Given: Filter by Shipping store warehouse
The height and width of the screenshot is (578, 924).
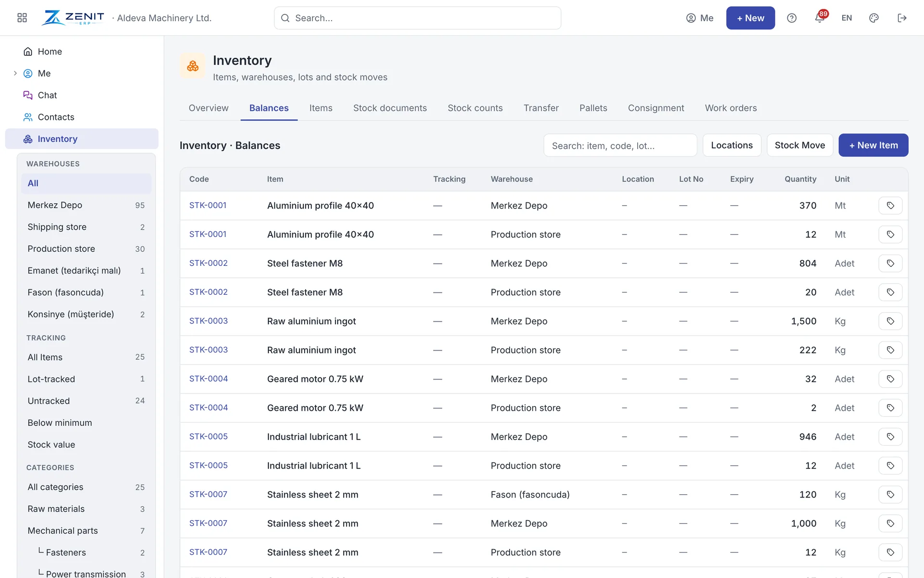Looking at the screenshot, I should [x=86, y=227].
